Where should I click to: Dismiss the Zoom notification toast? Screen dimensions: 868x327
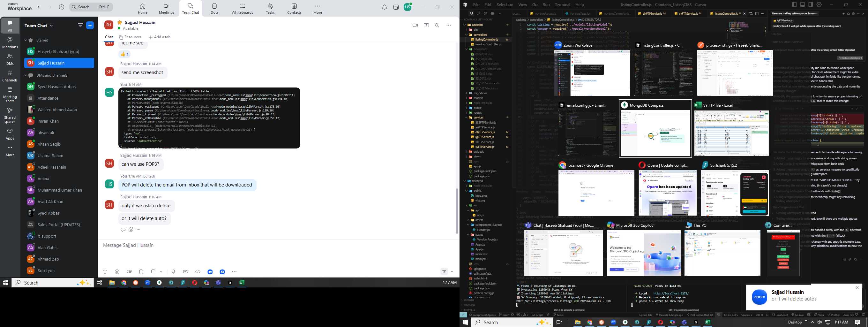click(857, 287)
